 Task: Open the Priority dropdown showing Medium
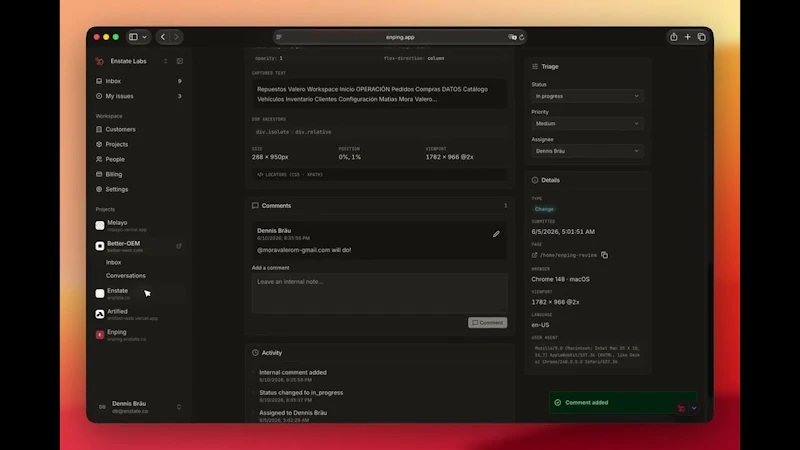point(587,123)
